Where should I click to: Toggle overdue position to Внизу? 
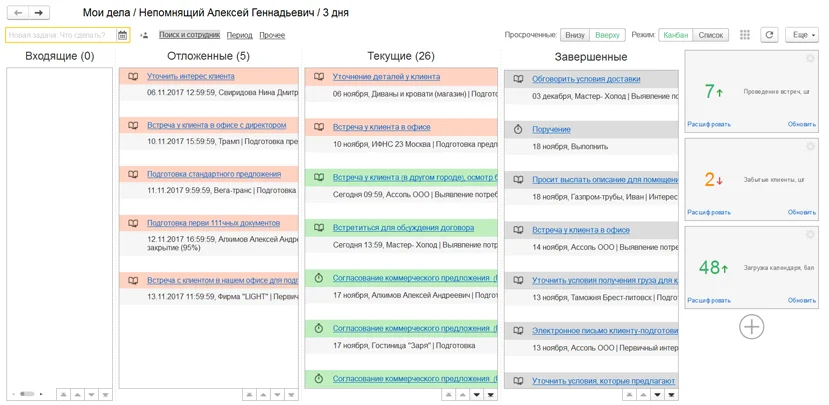coord(575,35)
